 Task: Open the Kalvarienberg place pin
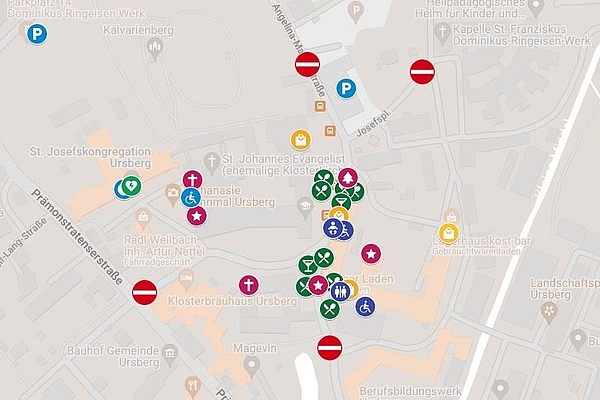tap(155, 49)
